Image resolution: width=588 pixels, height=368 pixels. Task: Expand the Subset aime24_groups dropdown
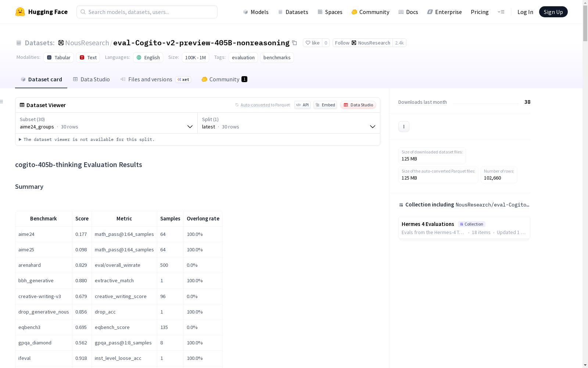[x=106, y=123]
